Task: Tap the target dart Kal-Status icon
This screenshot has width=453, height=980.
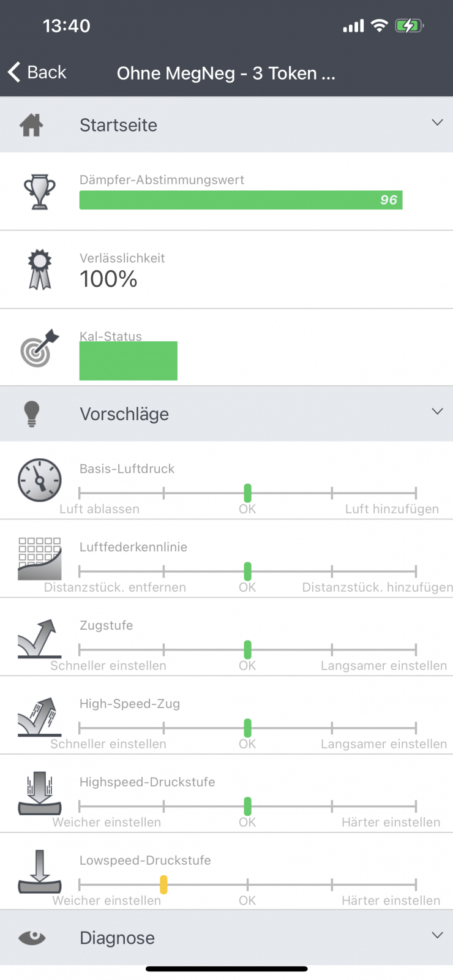Action: 39,348
